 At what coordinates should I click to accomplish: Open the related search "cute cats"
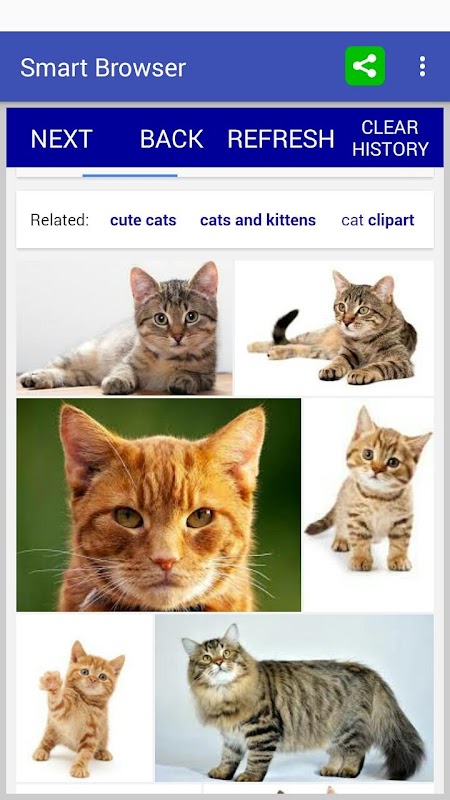pyautogui.click(x=143, y=220)
